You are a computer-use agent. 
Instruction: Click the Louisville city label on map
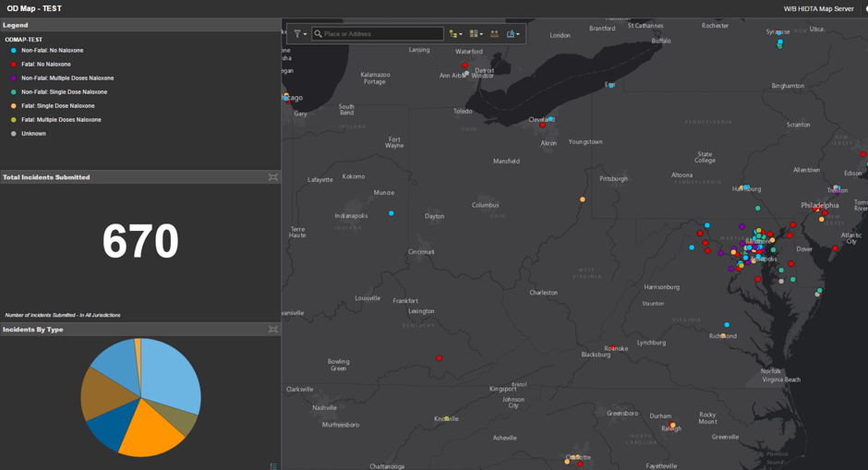point(368,298)
